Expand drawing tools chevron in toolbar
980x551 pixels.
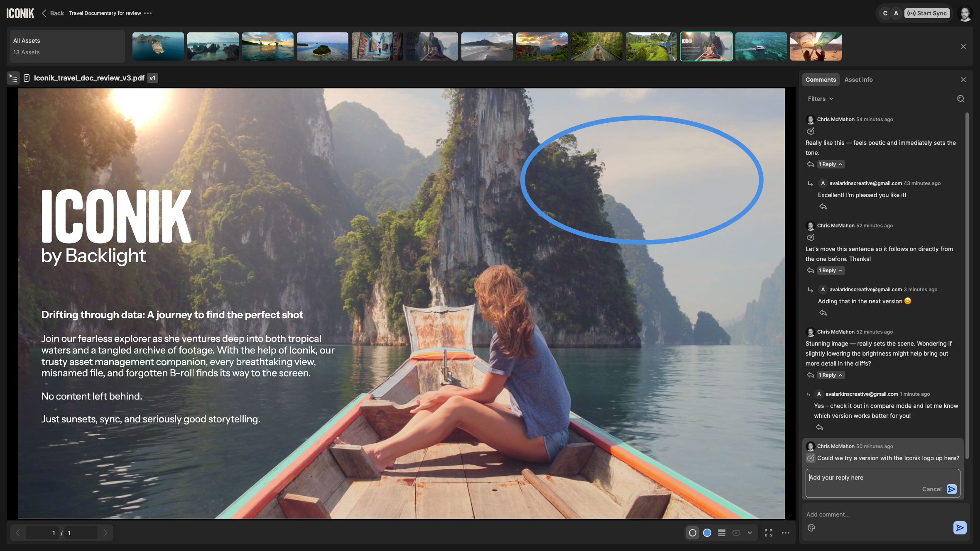pos(750,533)
